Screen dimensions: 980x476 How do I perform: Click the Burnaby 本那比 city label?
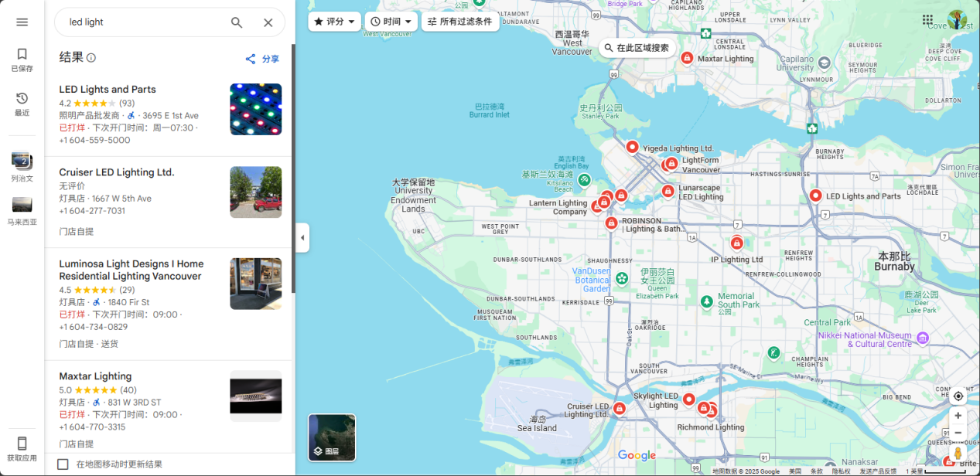click(895, 261)
